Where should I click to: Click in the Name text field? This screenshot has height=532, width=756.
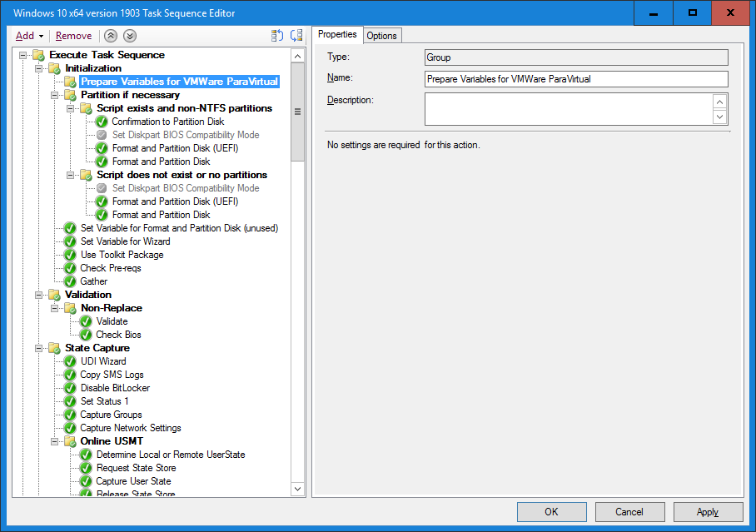[x=576, y=79]
